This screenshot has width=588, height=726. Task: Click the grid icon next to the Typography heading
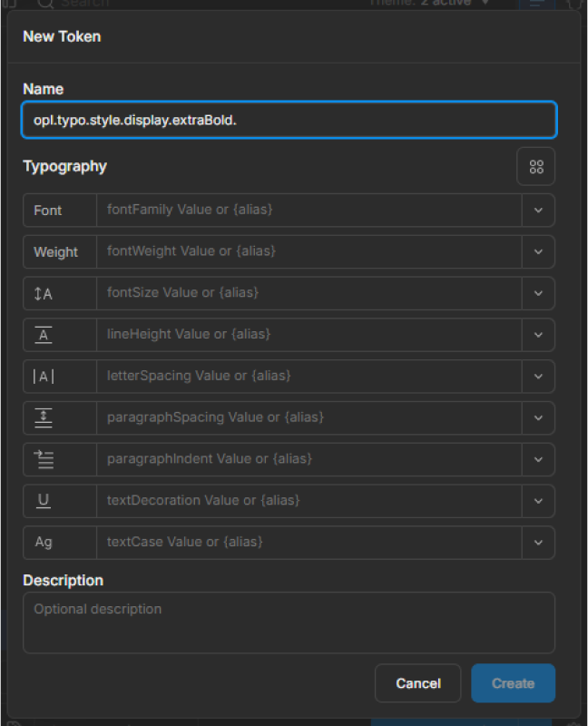(536, 166)
